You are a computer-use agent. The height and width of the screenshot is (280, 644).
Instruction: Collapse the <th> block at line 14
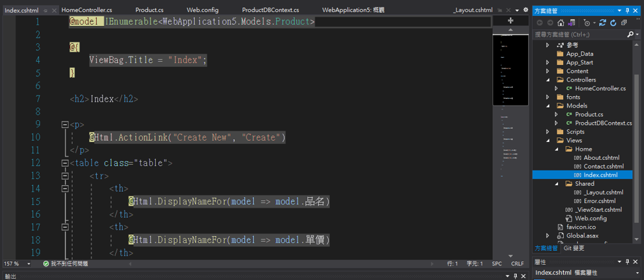coord(64,188)
